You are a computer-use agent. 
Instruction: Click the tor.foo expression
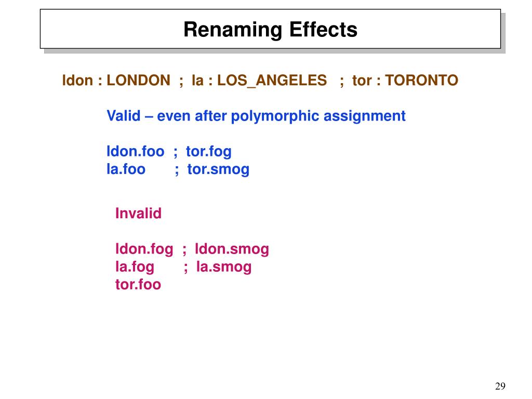138,284
